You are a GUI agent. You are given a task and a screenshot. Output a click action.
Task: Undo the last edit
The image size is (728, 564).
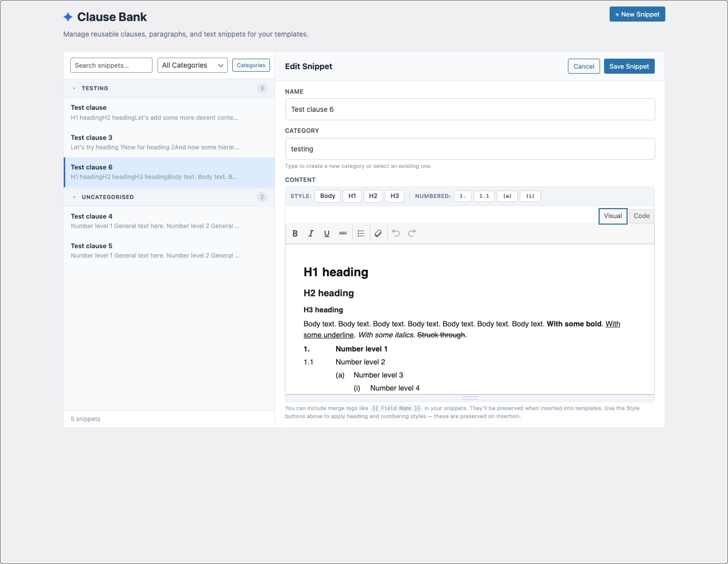click(x=396, y=233)
